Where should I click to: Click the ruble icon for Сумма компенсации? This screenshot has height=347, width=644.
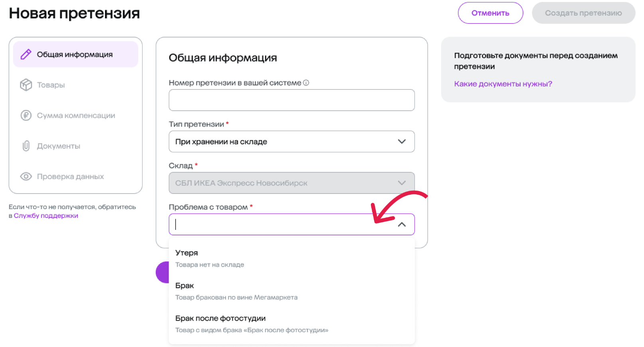(26, 116)
